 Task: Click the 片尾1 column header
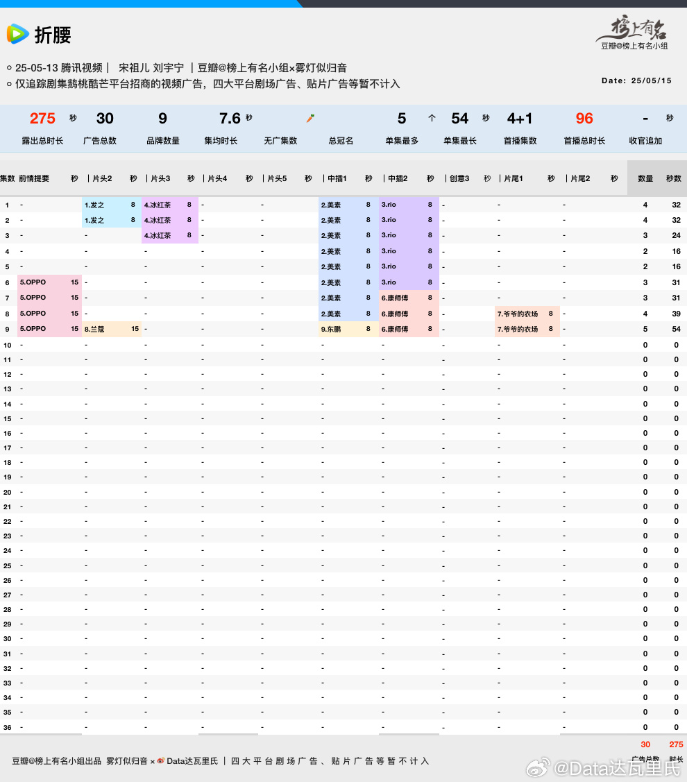pos(514,178)
